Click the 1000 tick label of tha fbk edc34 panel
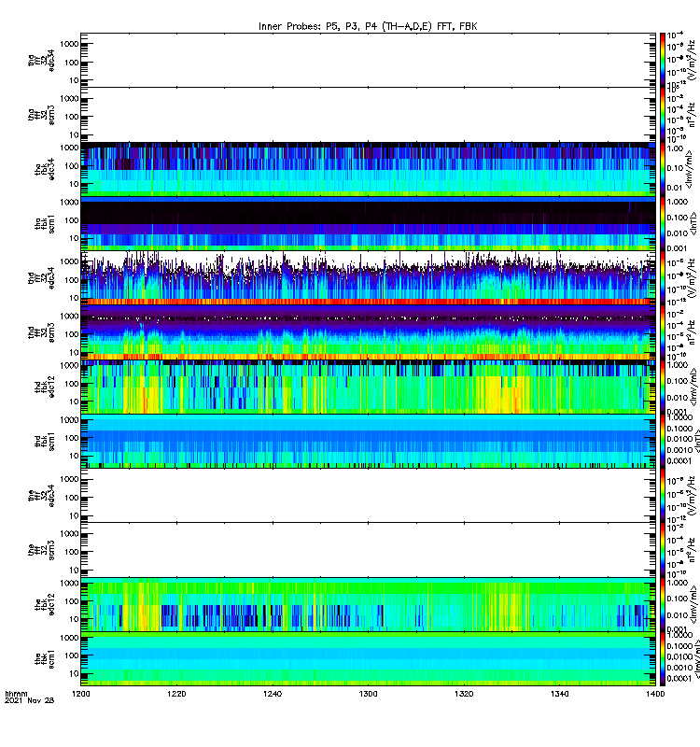 tap(69, 148)
